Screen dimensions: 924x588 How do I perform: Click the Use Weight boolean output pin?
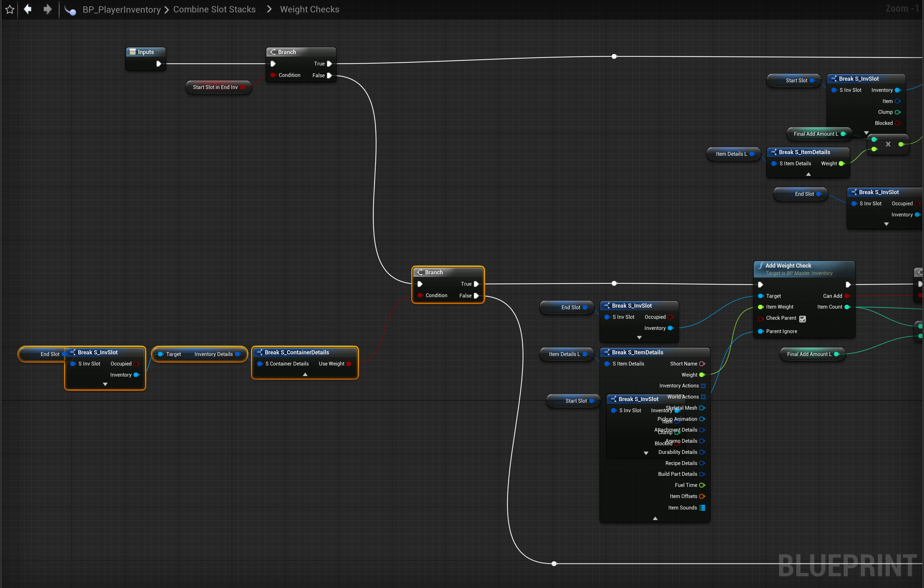349,364
